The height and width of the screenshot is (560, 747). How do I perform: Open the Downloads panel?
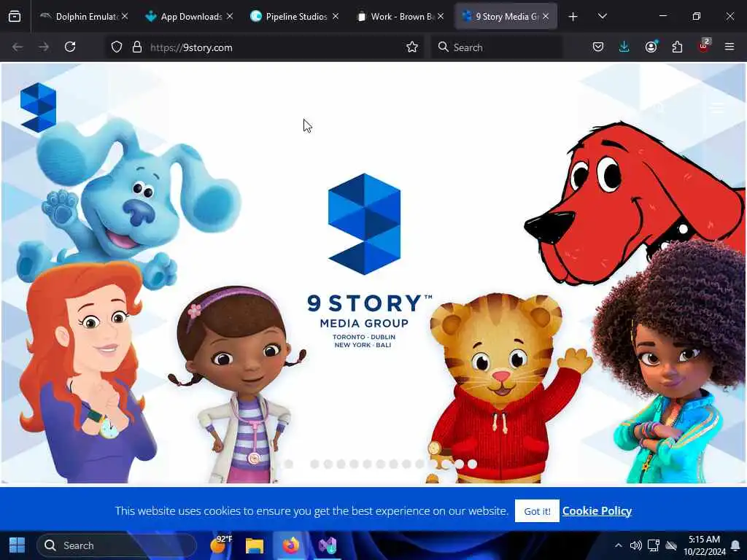point(624,47)
